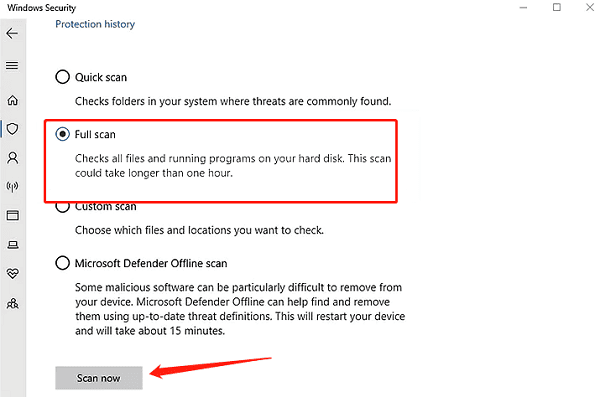Open the Home sidebar icon

tap(13, 101)
